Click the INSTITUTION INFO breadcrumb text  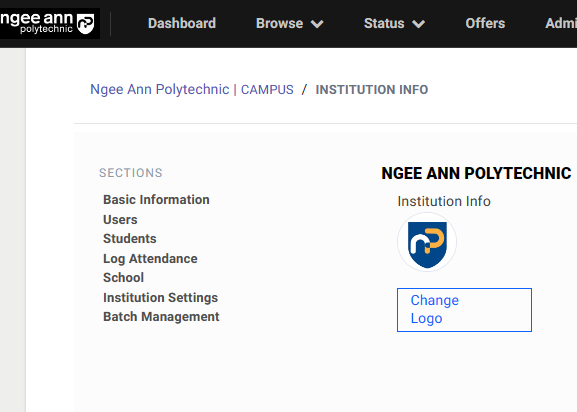tap(372, 90)
